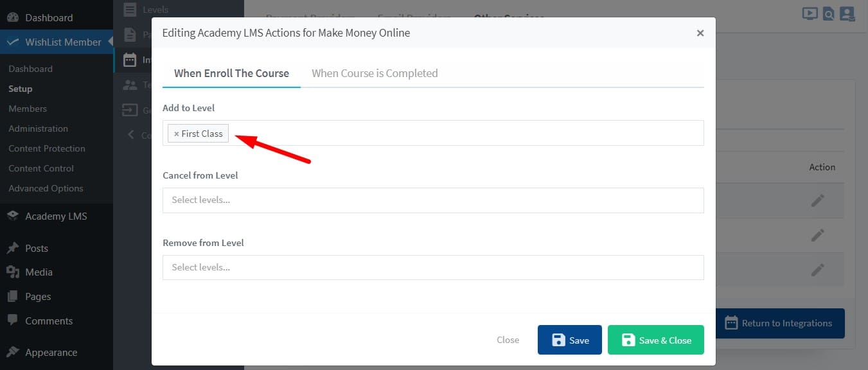This screenshot has width=868, height=370.
Task: Open the knowledge base search icon
Action: [x=828, y=13]
